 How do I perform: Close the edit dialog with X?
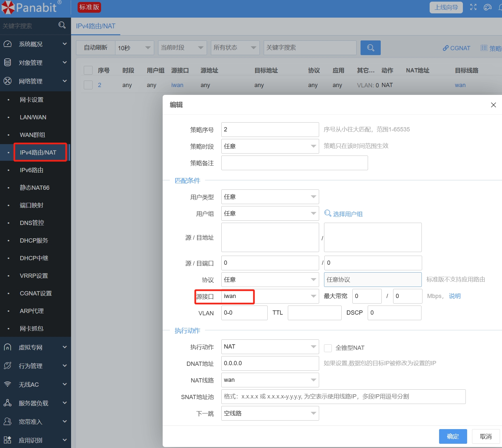click(x=493, y=105)
